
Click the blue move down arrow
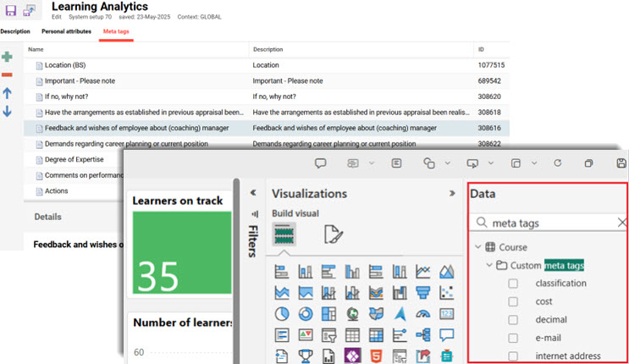7,112
